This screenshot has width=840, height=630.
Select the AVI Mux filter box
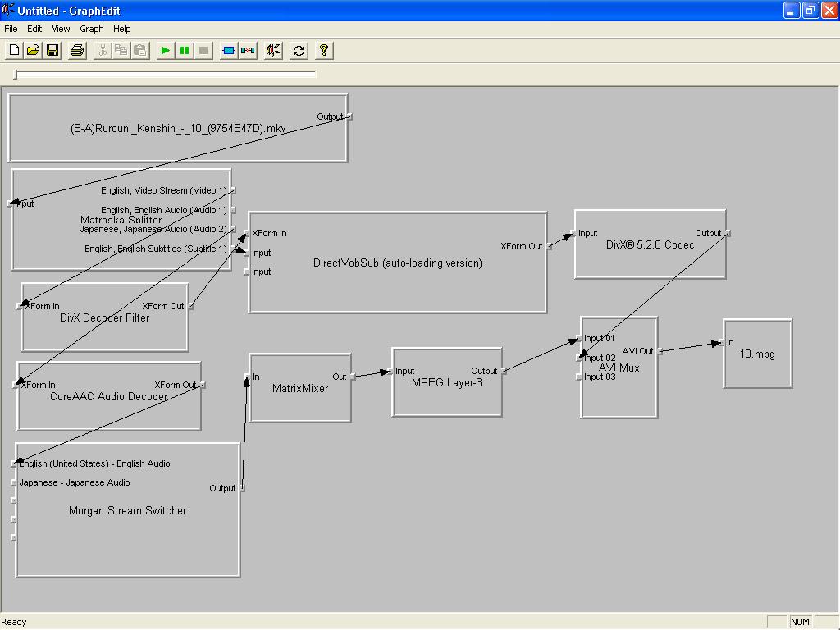tap(619, 367)
